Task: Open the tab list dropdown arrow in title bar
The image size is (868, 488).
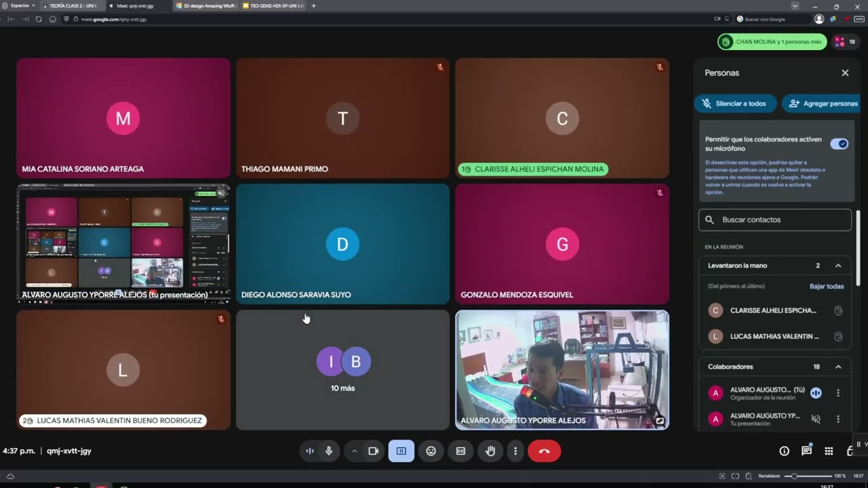Action: click(795, 6)
